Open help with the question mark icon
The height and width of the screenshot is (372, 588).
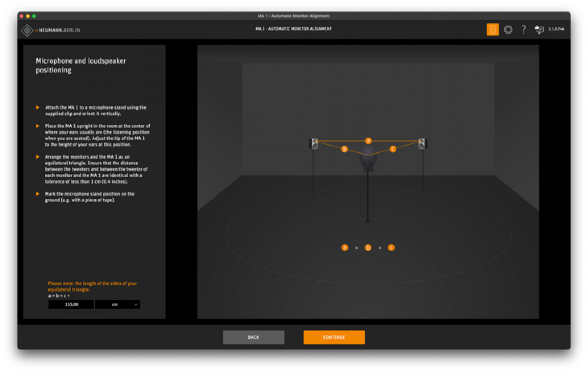(x=523, y=30)
